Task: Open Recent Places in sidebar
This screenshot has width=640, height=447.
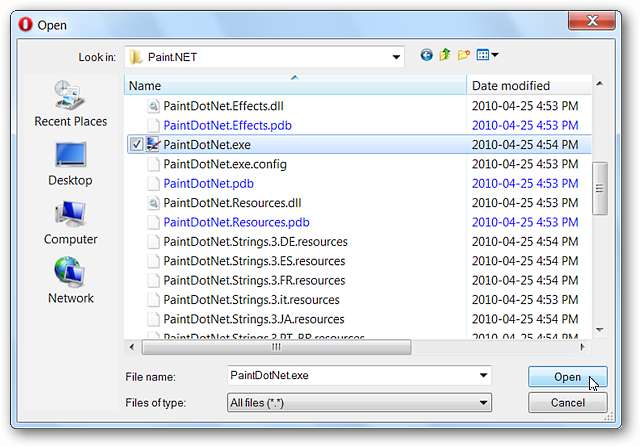Action: (x=70, y=104)
